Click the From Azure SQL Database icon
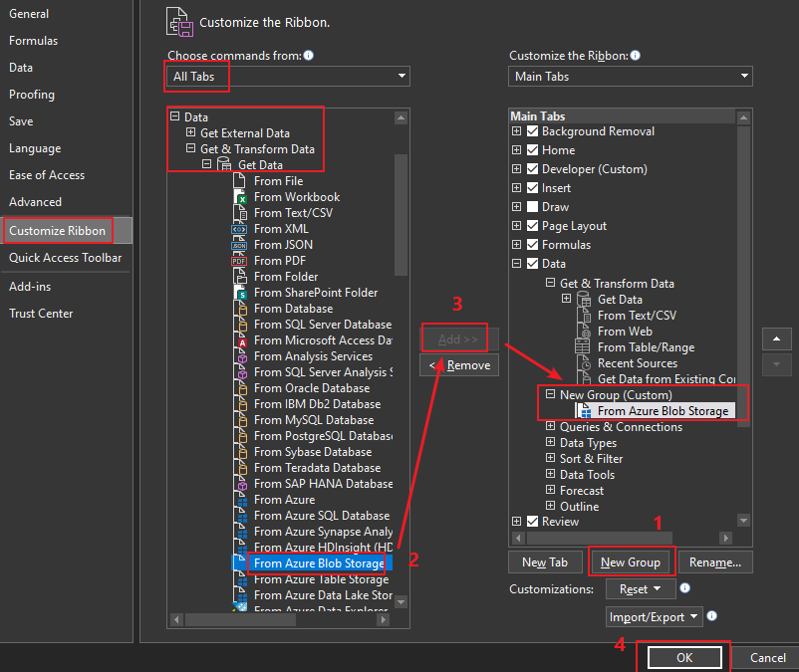Image resolution: width=799 pixels, height=672 pixels. pyautogui.click(x=239, y=516)
